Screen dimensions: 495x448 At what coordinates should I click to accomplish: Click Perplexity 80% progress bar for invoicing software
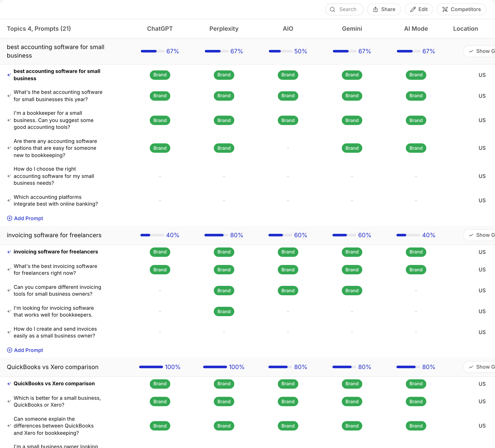216,235
